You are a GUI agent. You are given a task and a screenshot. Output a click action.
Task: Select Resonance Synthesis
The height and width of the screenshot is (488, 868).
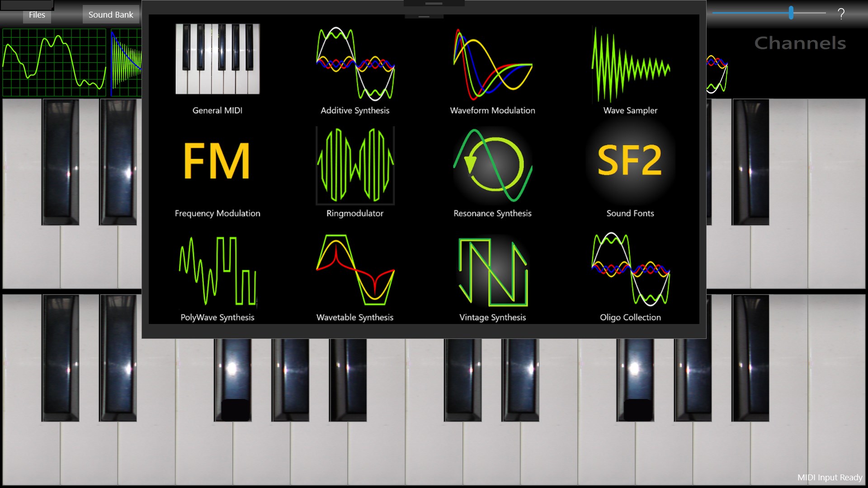(x=492, y=165)
